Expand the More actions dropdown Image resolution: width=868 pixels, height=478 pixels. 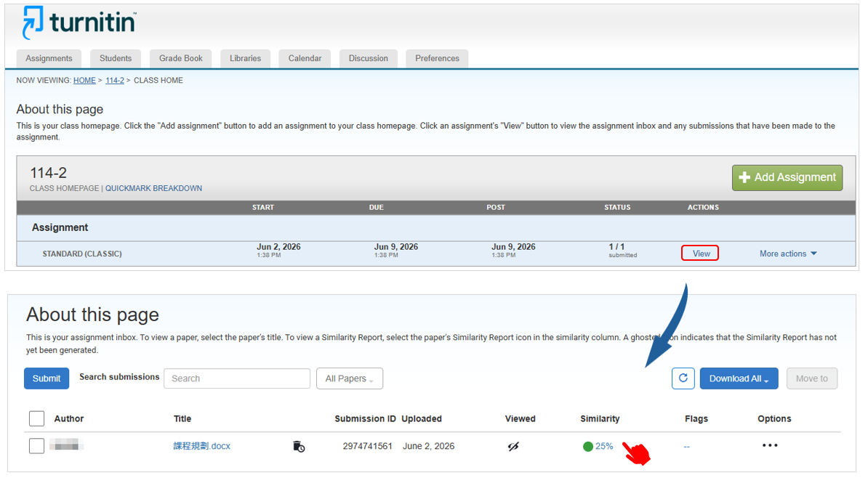point(788,254)
